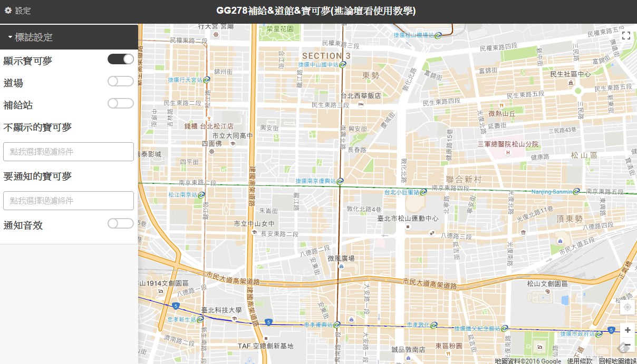The width and height of the screenshot is (637, 364).
Task: Enable the 道場 toggle
Action: pos(121,81)
